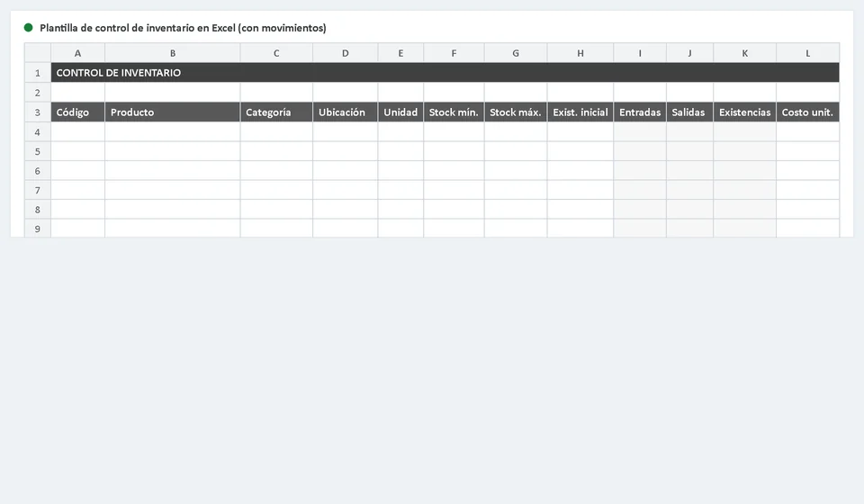Screen dimensions: 864x504
Task: Select row 5 header
Action: (38, 151)
